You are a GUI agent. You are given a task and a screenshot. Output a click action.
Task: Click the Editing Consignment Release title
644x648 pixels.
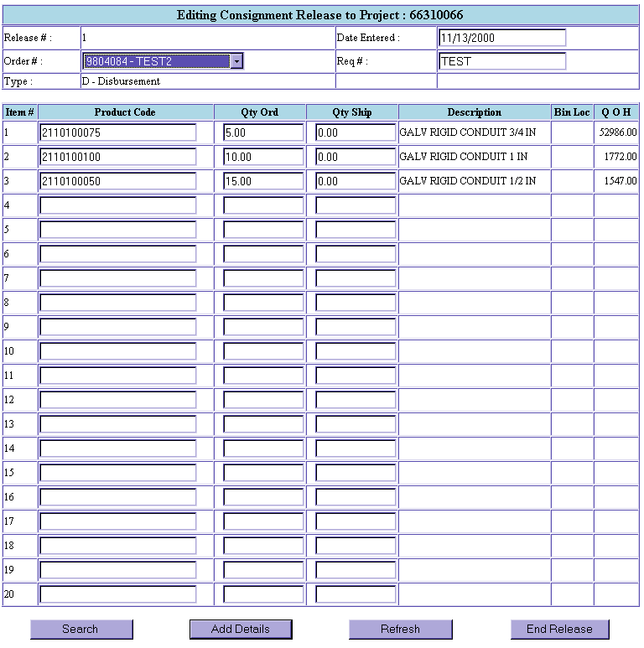(x=320, y=15)
